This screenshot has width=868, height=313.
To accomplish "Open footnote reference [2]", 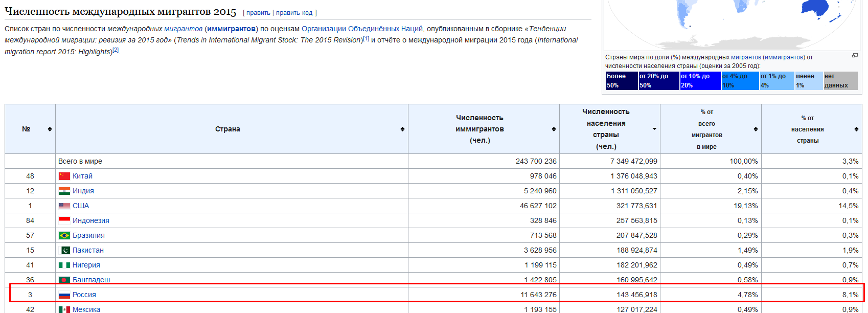I will click(116, 50).
